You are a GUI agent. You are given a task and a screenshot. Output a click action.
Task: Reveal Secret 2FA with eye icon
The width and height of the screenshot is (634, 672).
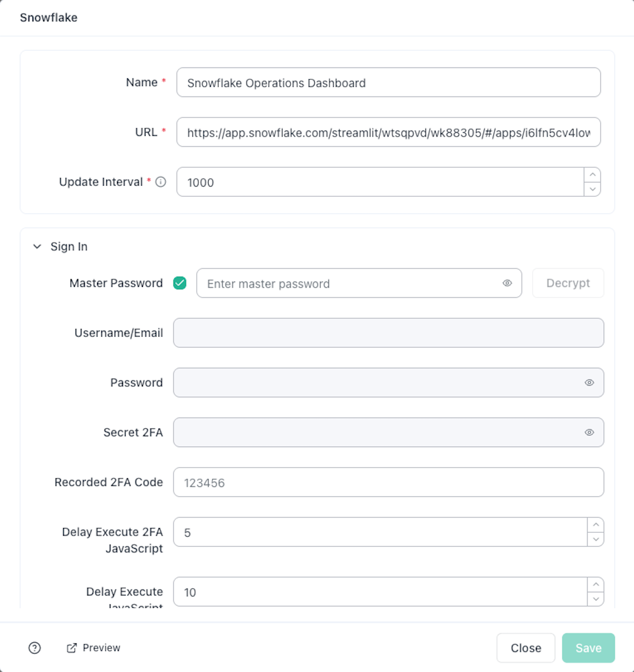click(x=589, y=432)
